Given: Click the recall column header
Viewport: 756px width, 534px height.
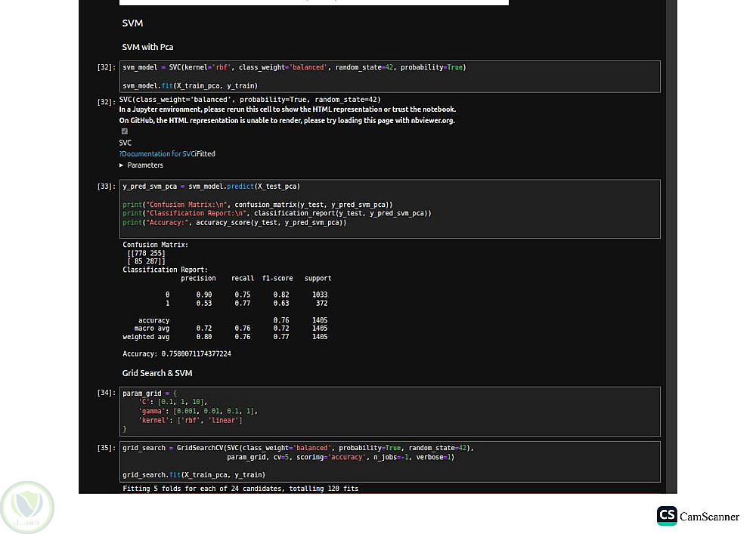Looking at the screenshot, I should coord(243,278).
